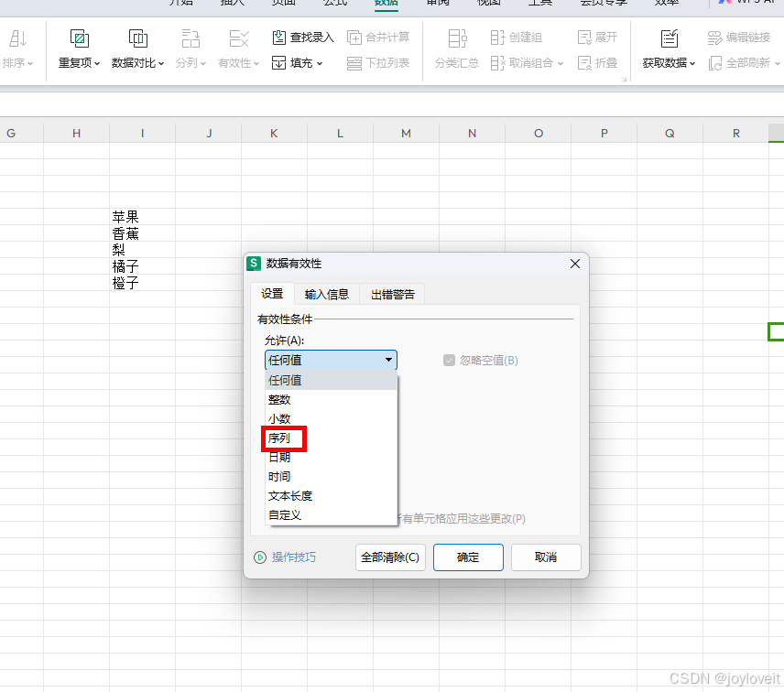This screenshot has width=784, height=692.
Task: Click the 取消 cancel button
Action: 546,557
